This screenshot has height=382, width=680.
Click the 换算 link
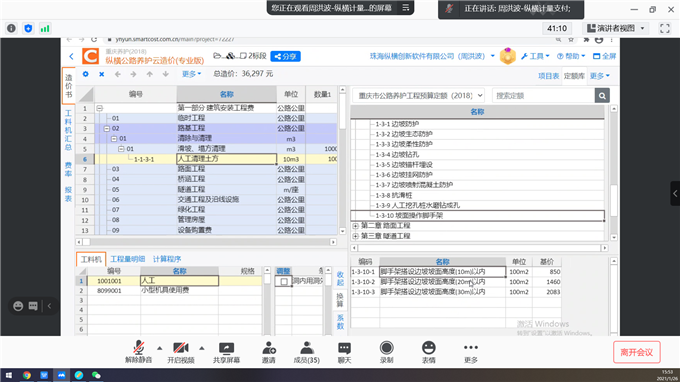point(340,300)
